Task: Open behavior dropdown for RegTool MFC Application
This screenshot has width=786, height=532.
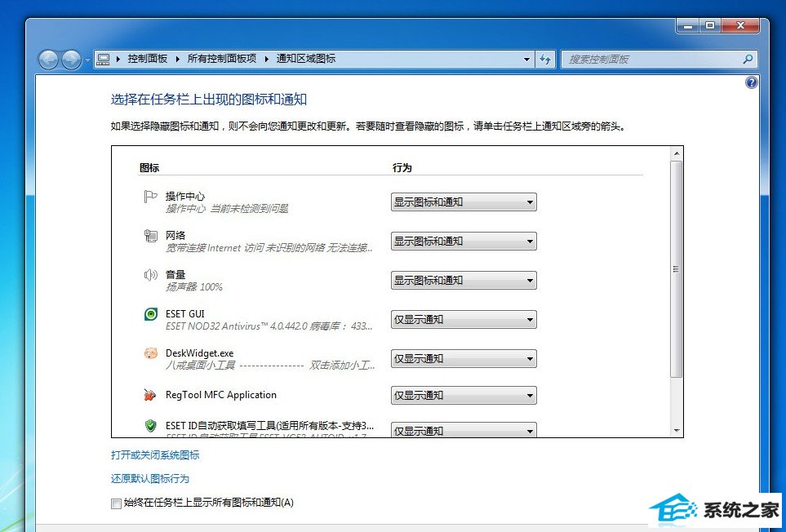Action: pyautogui.click(x=464, y=395)
